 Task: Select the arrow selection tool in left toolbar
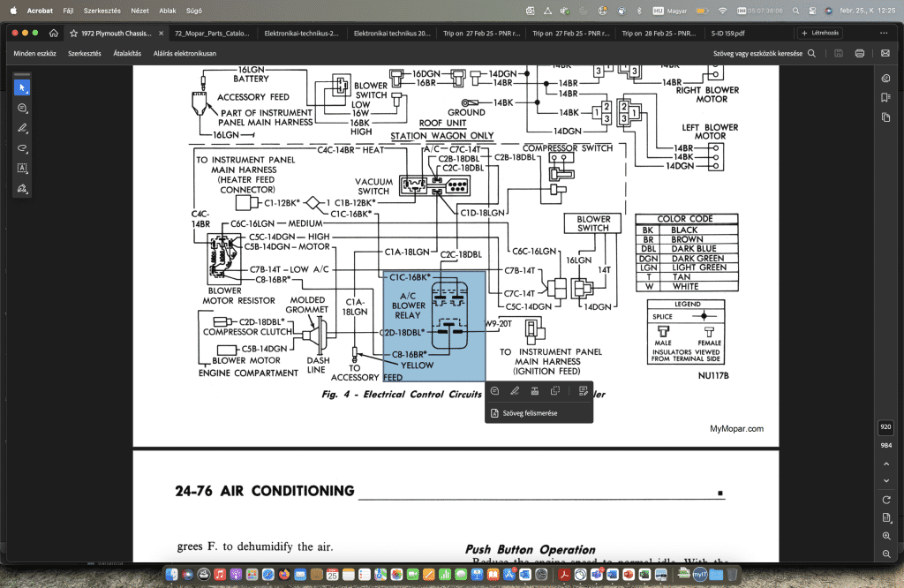[22, 87]
